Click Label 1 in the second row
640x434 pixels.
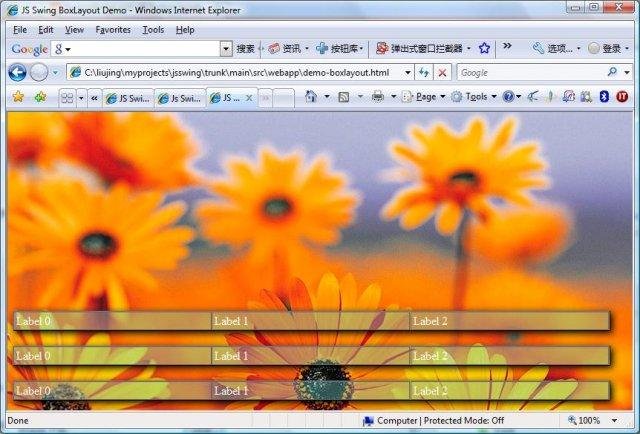pos(231,356)
